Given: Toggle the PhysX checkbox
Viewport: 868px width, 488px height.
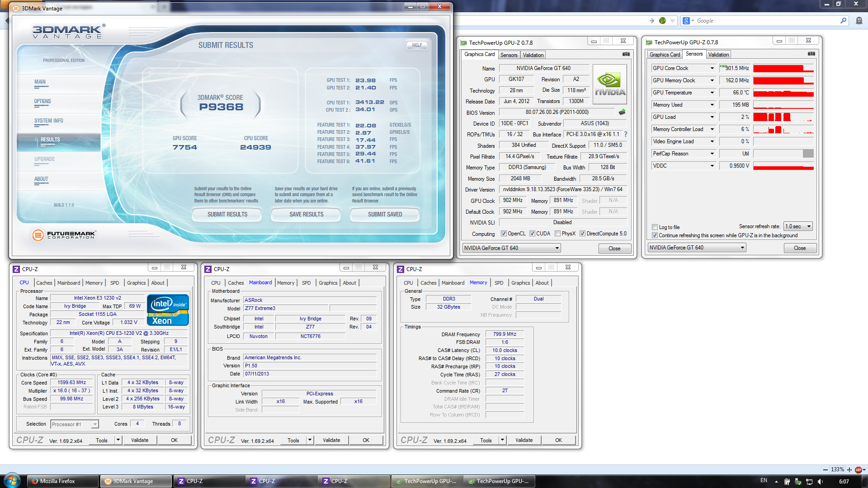Looking at the screenshot, I should (558, 234).
